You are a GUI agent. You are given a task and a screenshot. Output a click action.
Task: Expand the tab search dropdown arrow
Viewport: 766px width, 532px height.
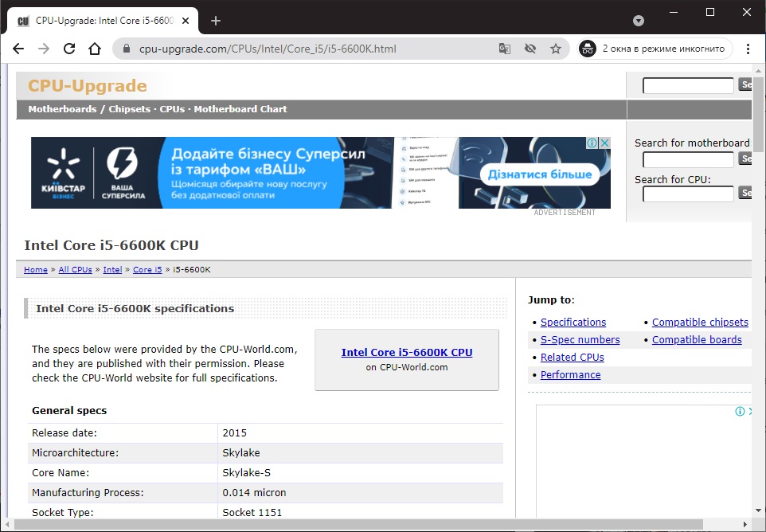(x=639, y=21)
